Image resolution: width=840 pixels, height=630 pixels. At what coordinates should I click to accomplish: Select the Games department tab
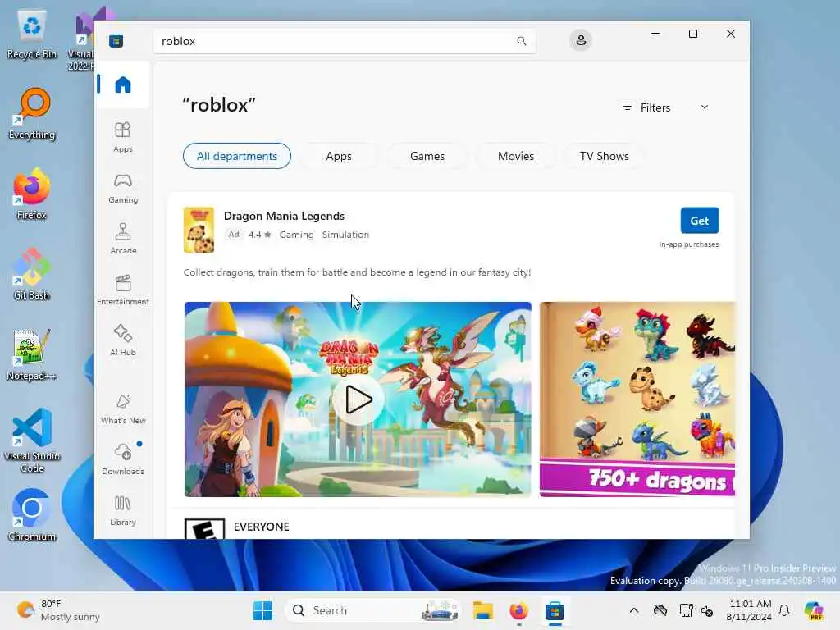point(427,156)
